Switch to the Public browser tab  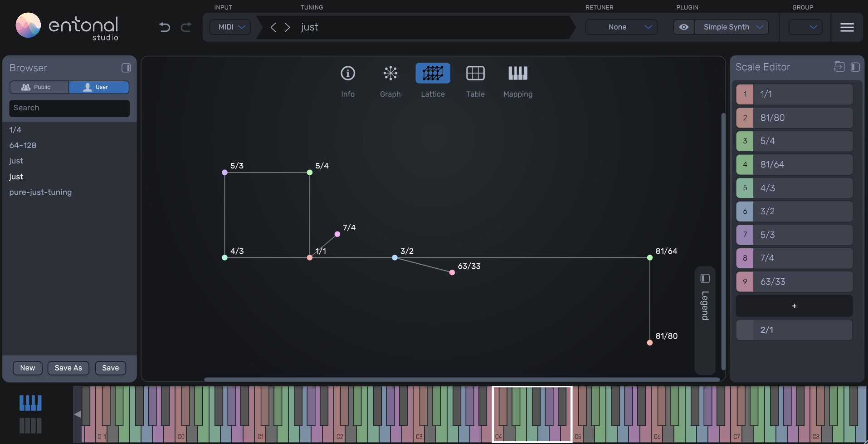pos(39,87)
